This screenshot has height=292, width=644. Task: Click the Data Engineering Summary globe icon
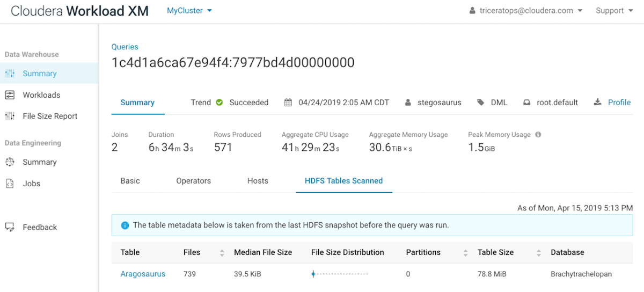(10, 162)
